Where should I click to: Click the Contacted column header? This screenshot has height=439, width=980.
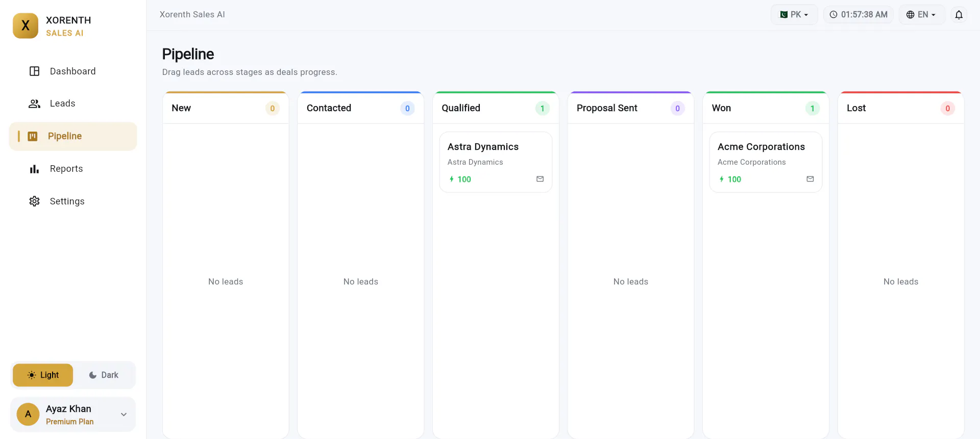pyautogui.click(x=361, y=108)
